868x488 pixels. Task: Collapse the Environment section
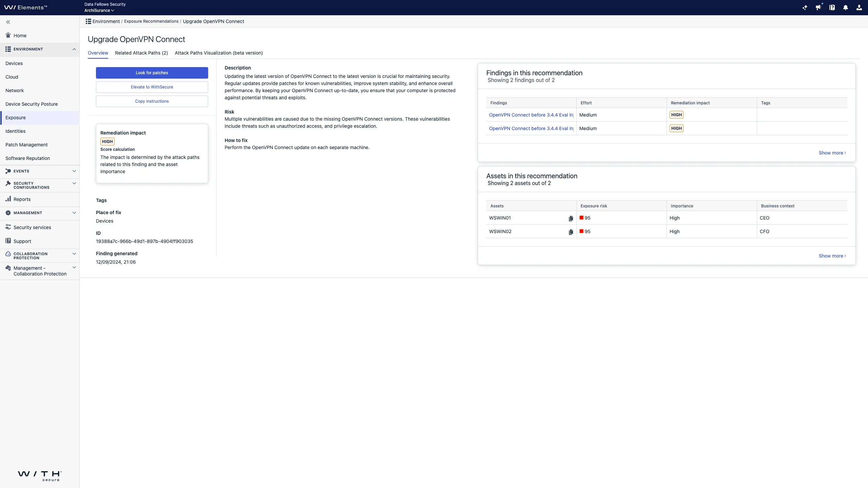pos(74,49)
